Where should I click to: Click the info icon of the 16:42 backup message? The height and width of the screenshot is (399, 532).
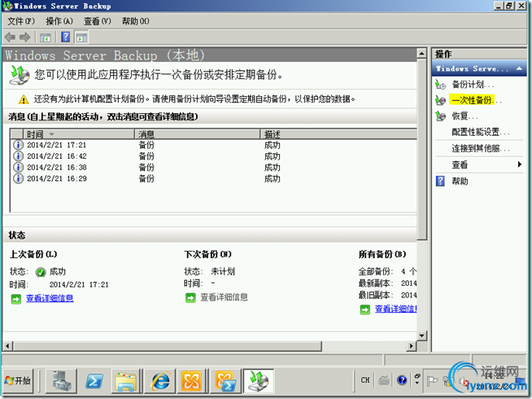point(18,156)
